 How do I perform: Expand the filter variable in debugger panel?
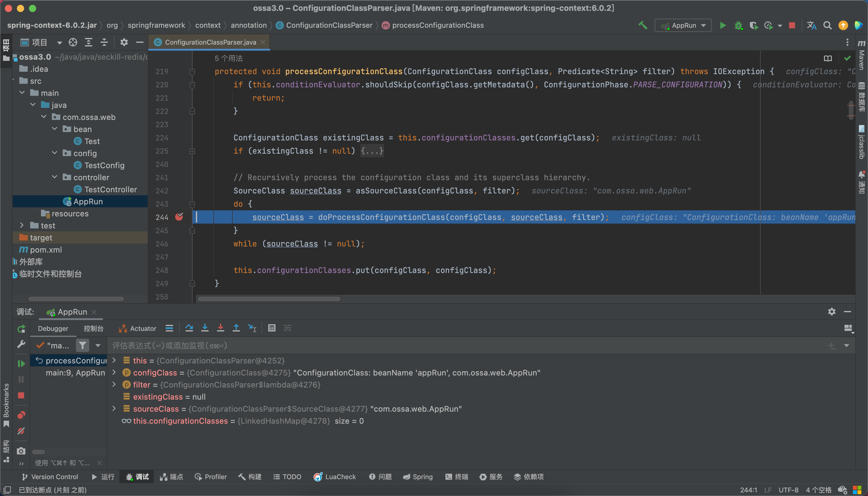[x=115, y=385]
